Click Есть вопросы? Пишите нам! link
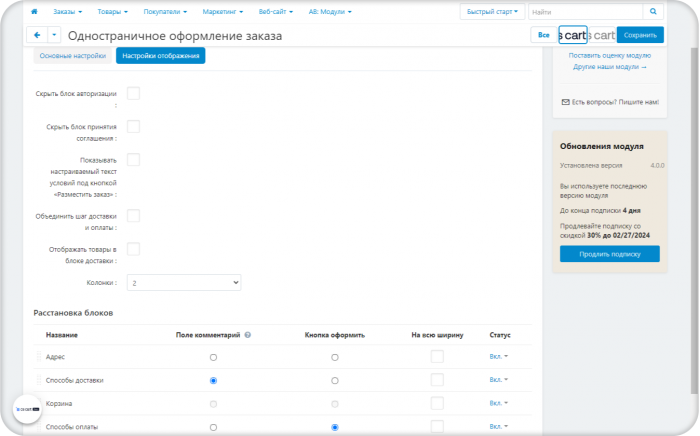700x436 pixels. tap(615, 102)
